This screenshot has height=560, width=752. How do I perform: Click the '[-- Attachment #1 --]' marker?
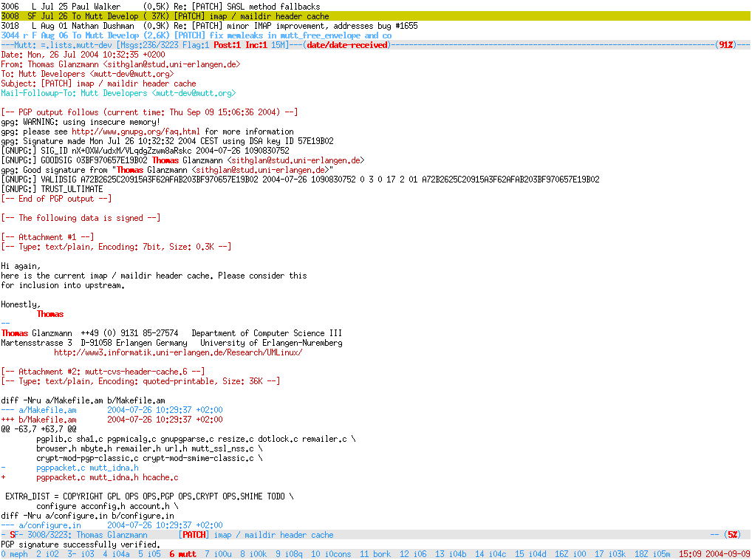click(x=47, y=237)
